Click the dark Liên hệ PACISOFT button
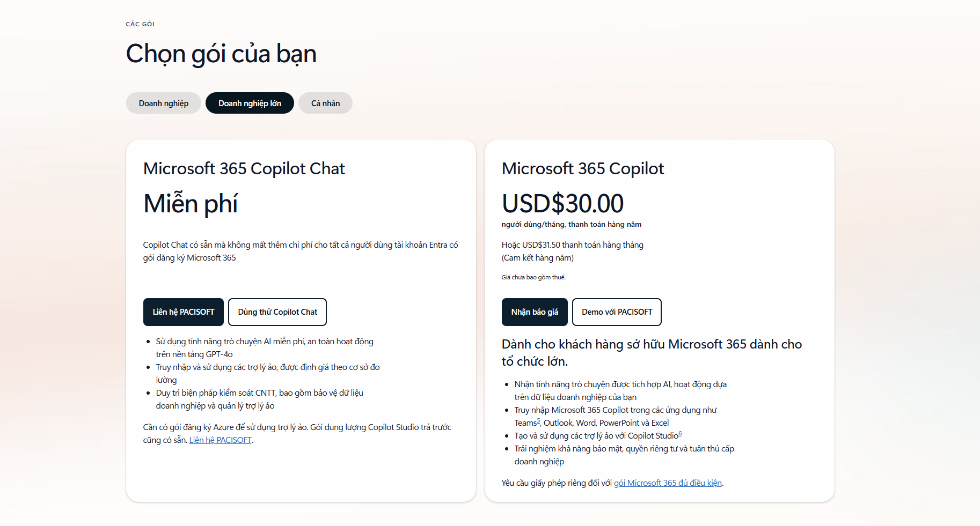980x526 pixels. point(184,312)
